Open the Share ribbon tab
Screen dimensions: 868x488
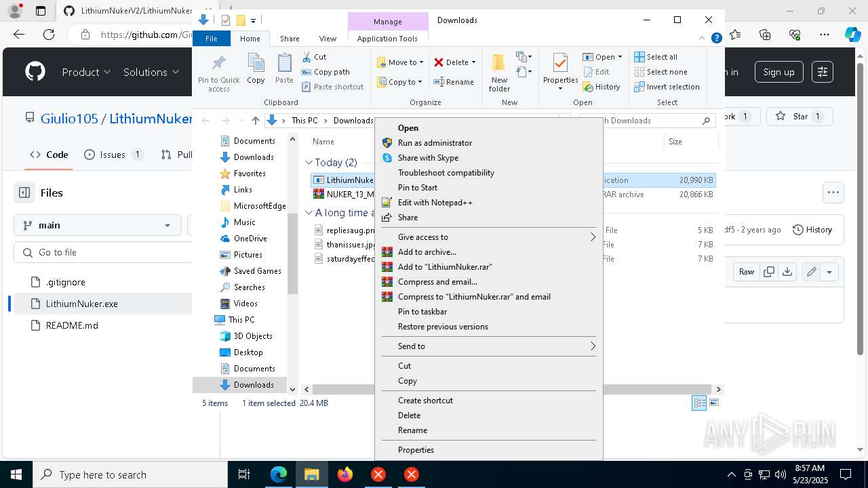290,39
